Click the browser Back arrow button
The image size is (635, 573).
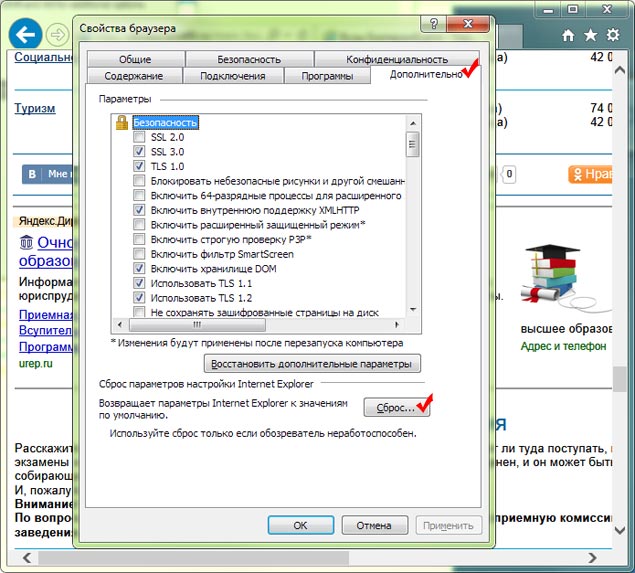point(26,34)
